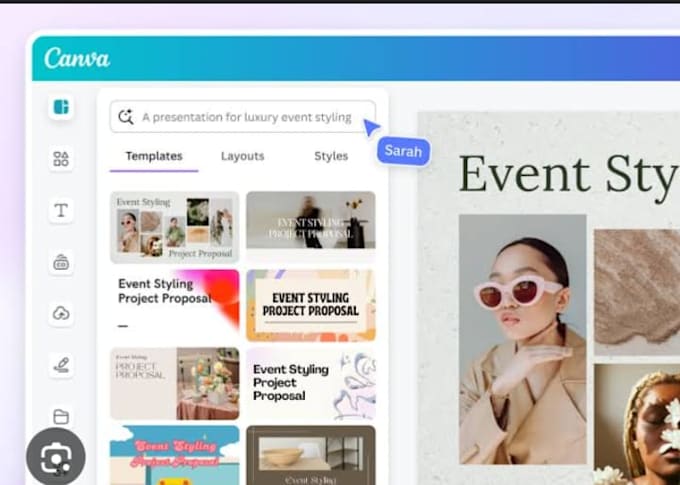680x485 pixels.
Task: Click the magic search icon in search box
Action: tap(126, 117)
